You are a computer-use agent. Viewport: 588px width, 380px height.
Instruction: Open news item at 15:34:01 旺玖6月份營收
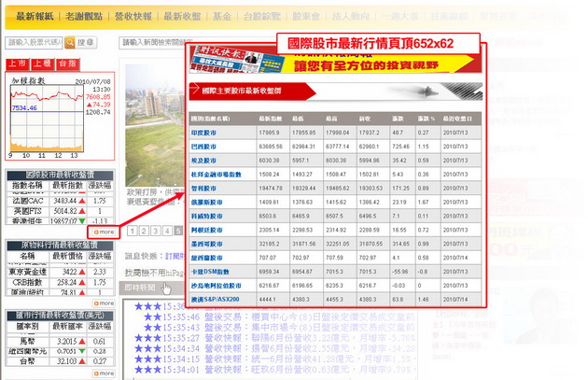[x=275, y=370]
